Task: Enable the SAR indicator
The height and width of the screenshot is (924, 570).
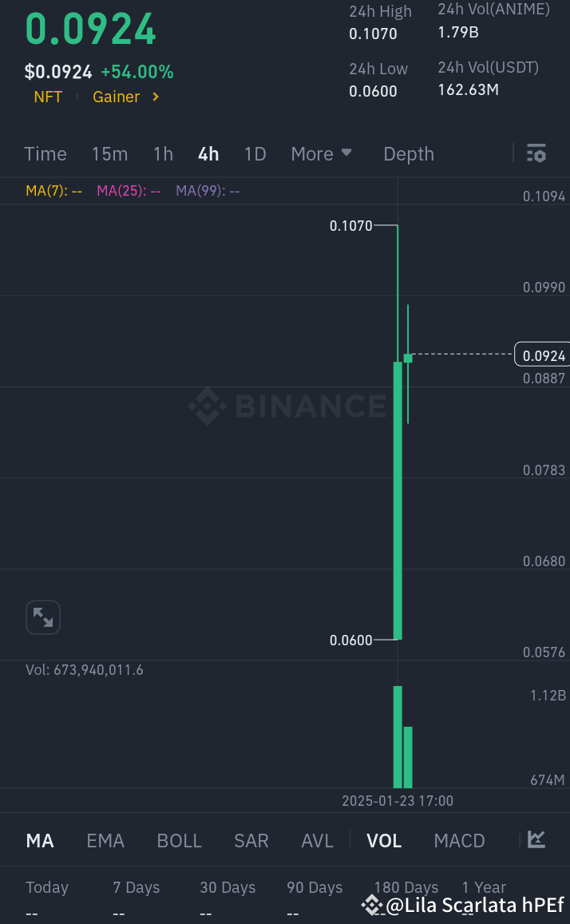Action: point(251,840)
